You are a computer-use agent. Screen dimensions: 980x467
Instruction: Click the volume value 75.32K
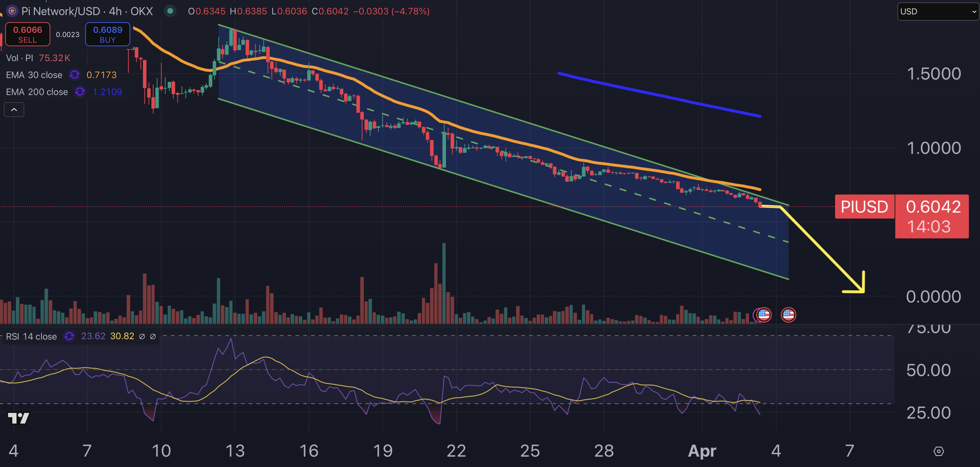(54, 58)
